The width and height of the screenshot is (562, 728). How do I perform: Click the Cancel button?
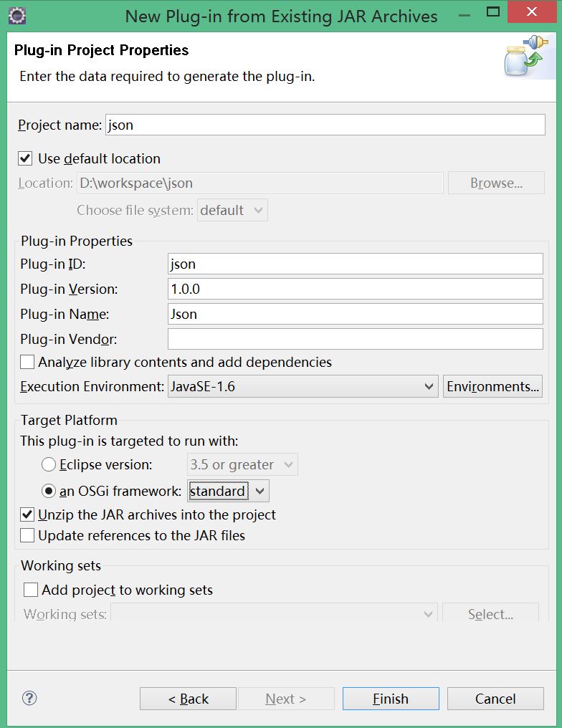[495, 699]
